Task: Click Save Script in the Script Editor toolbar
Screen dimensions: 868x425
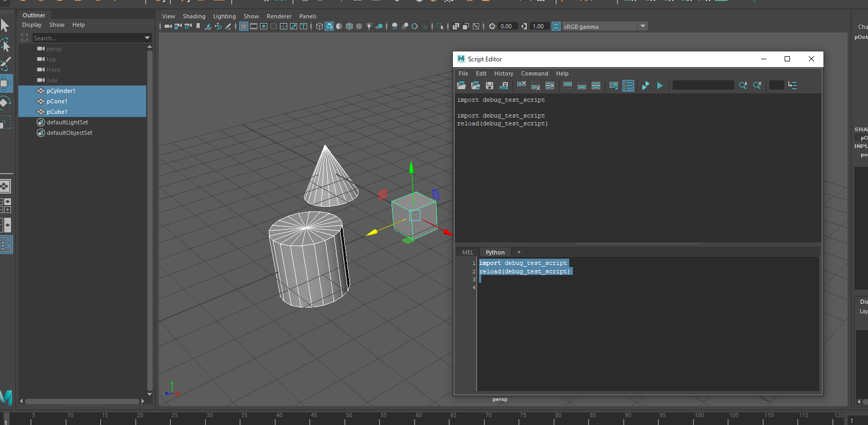Action: point(490,86)
